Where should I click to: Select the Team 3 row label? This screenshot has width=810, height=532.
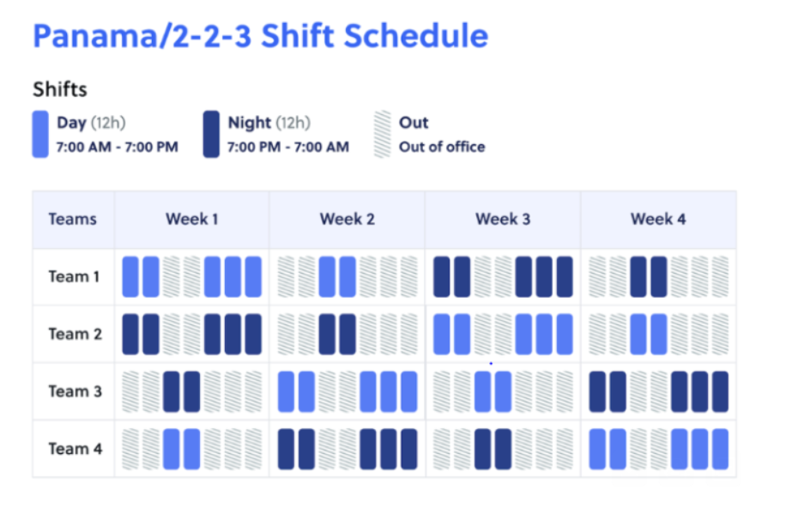click(75, 391)
